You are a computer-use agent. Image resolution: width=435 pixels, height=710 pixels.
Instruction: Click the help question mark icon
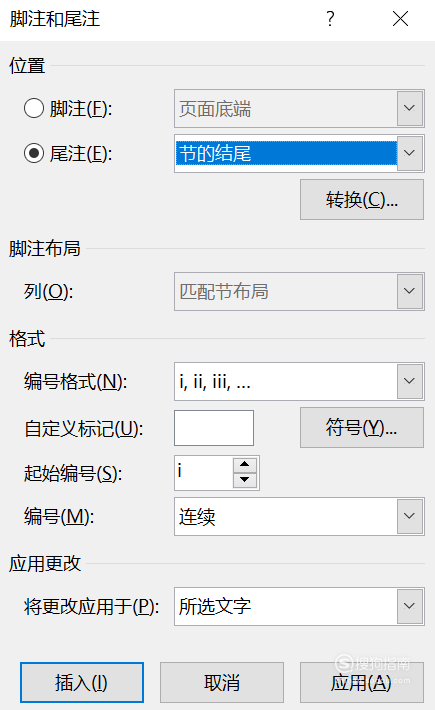[x=330, y=19]
